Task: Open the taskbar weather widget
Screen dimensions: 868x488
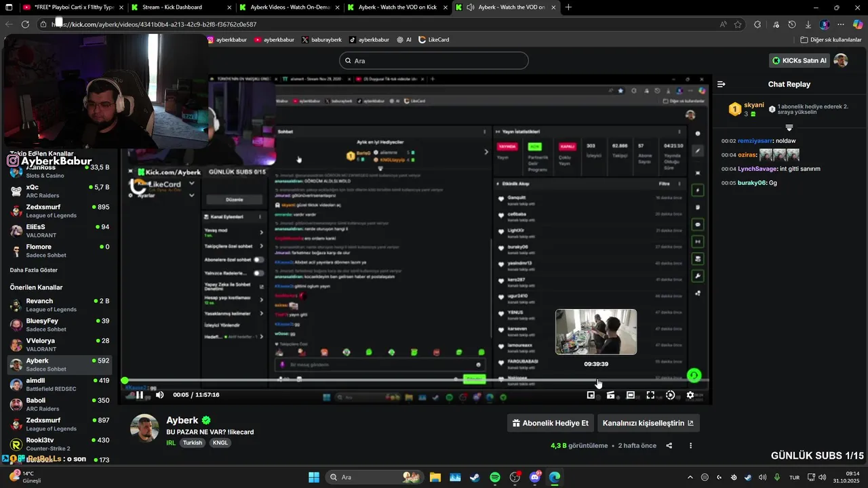Action: 27,477
